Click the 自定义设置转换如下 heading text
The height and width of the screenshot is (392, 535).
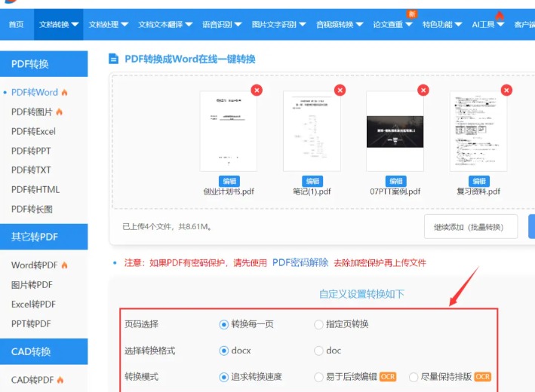(x=361, y=294)
